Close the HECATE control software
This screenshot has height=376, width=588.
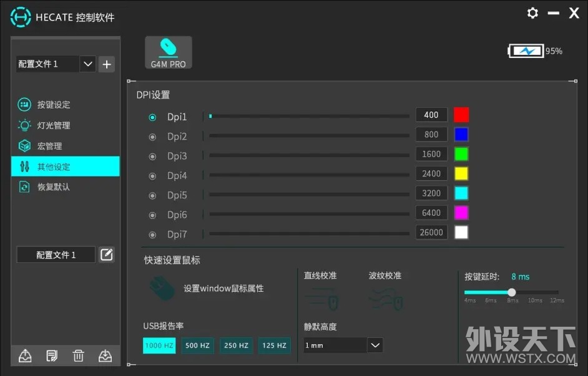coord(574,13)
